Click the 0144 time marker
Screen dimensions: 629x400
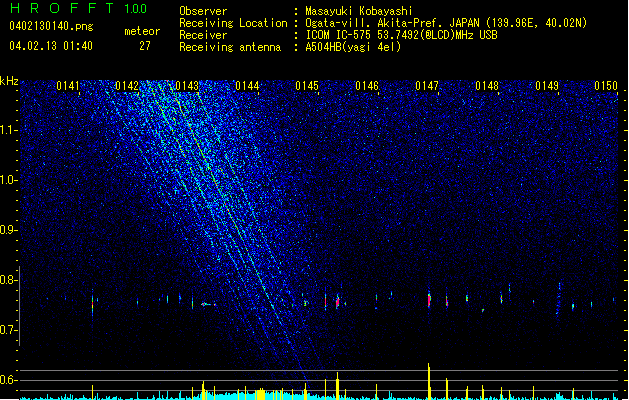pyautogui.click(x=247, y=86)
